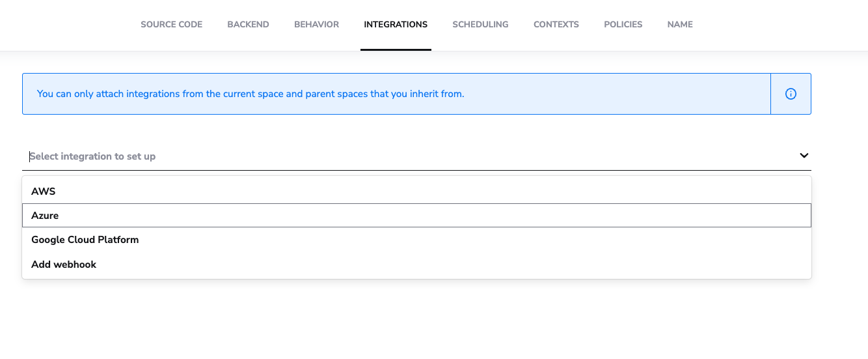Select the Add webhook option
Screen dimensions: 868x359
coord(416,265)
